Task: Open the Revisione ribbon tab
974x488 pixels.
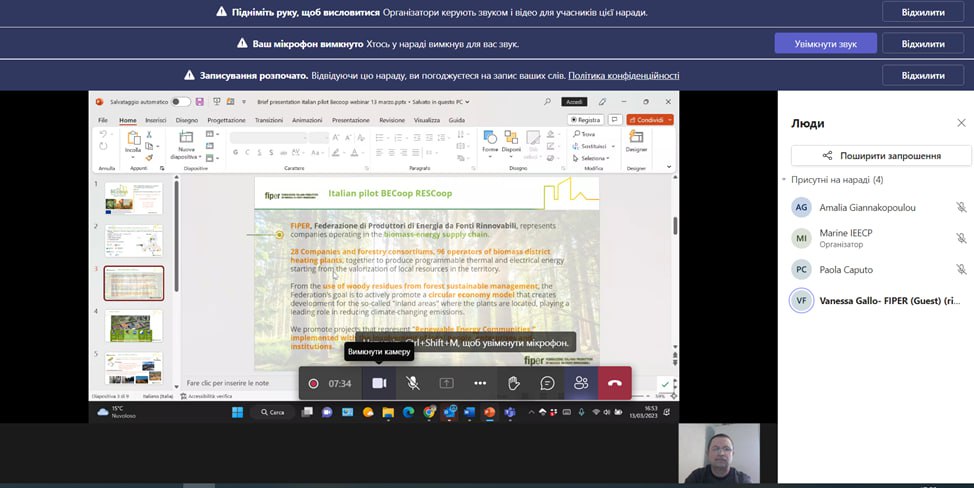Action: pyautogui.click(x=392, y=120)
